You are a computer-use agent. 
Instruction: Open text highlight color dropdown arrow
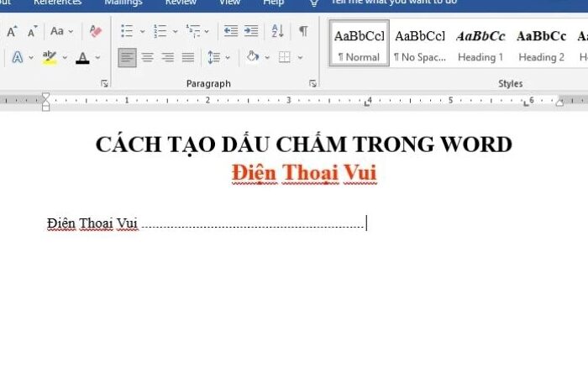point(65,58)
